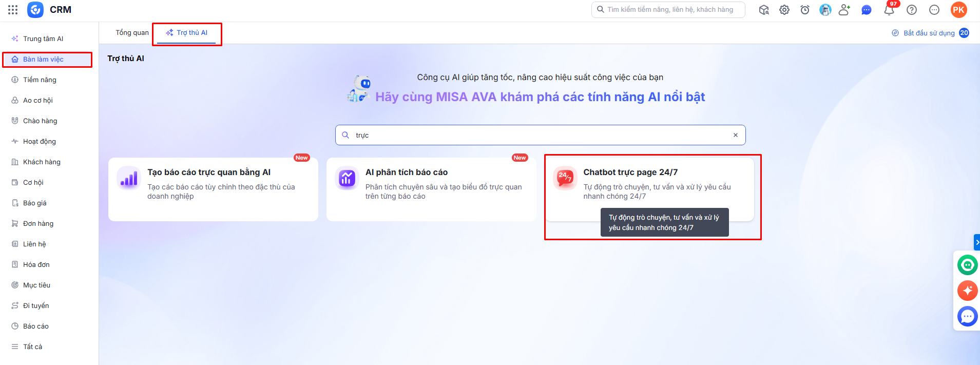This screenshot has width=980, height=365.
Task: Click the CRM logo icon
Action: [x=35, y=10]
